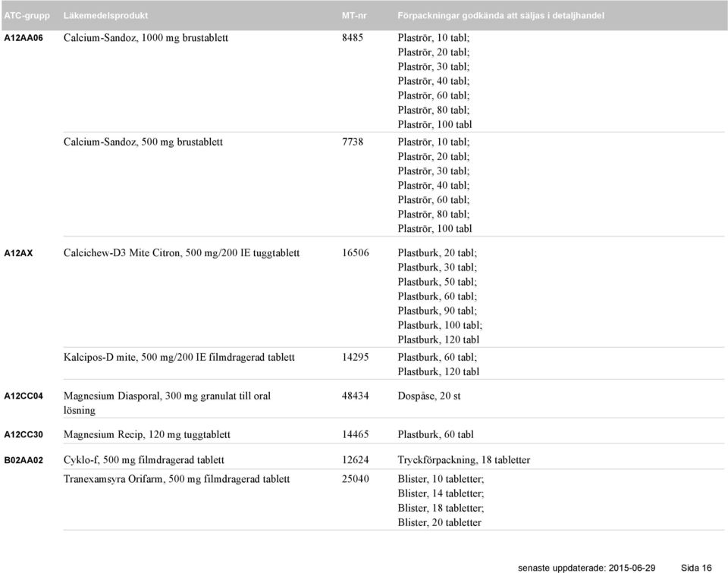Select "Plastburk, 120 tabl" for Kalcipos-D mite

coord(438,372)
